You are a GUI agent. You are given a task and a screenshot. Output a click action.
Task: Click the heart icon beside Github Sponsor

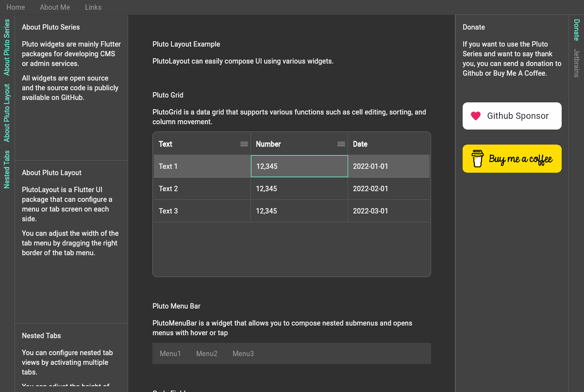[x=476, y=116]
